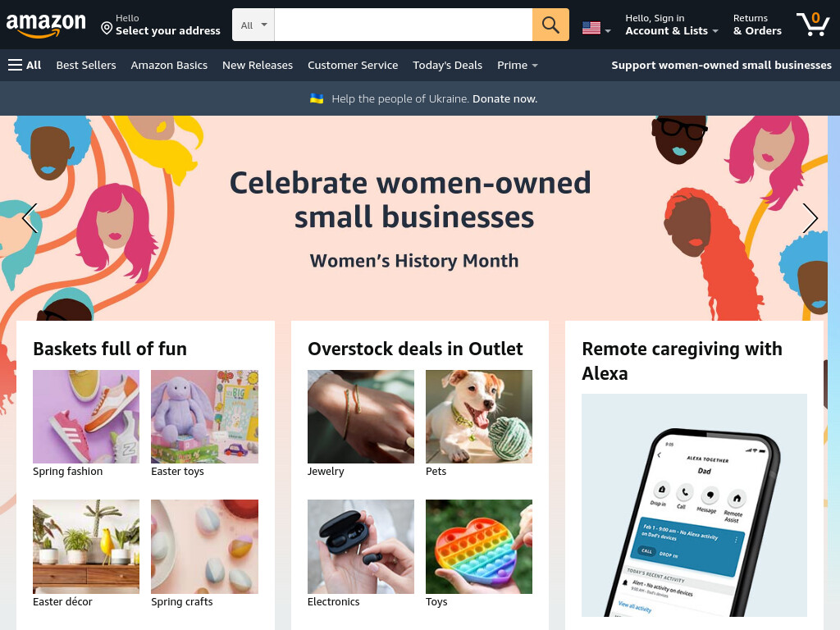840x630 pixels.
Task: Expand the Prime menu dropdown
Action: pyautogui.click(x=517, y=65)
